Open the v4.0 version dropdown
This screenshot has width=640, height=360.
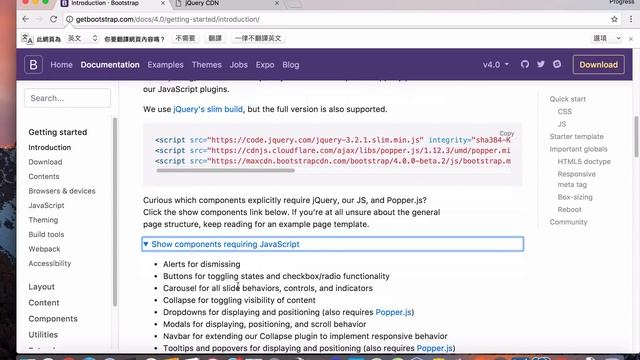pyautogui.click(x=496, y=64)
